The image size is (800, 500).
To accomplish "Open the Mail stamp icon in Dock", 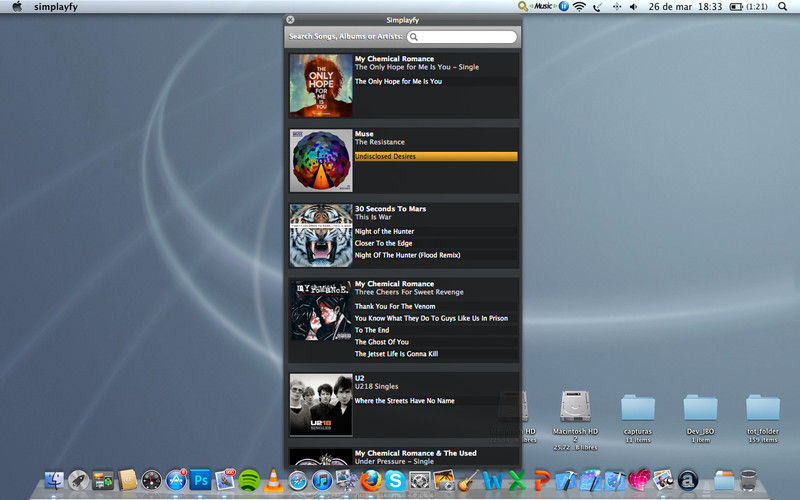I will point(224,481).
